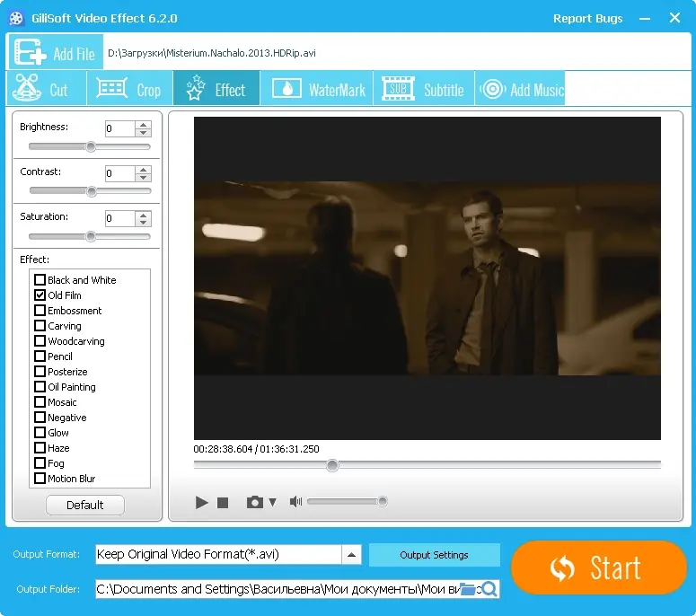Enable the Embossment effect
The width and height of the screenshot is (696, 616).
[40, 310]
